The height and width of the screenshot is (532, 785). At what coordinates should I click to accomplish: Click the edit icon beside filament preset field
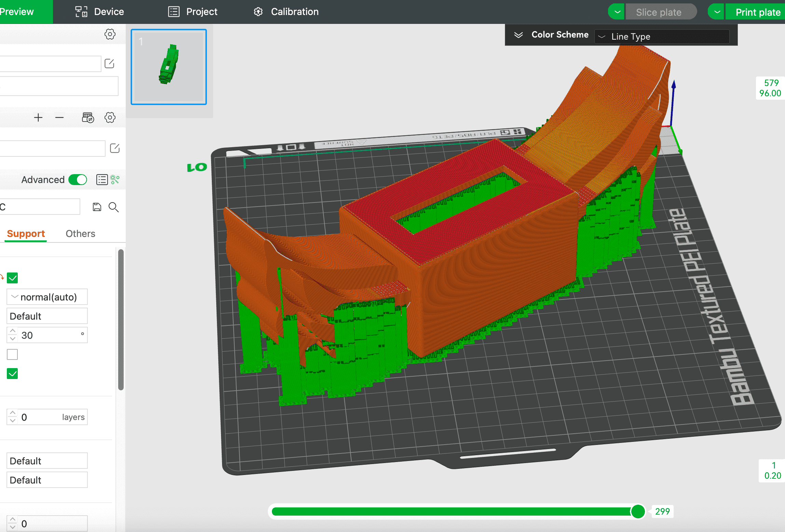pos(115,148)
